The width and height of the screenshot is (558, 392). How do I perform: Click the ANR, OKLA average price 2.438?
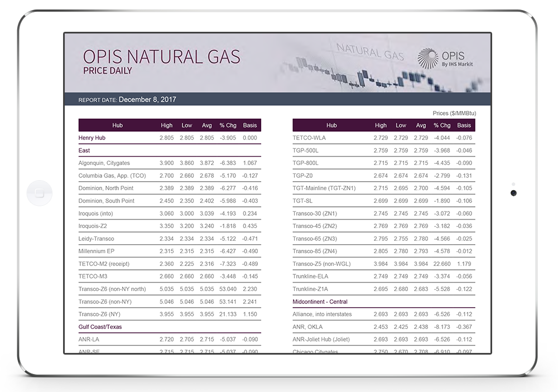point(421,327)
